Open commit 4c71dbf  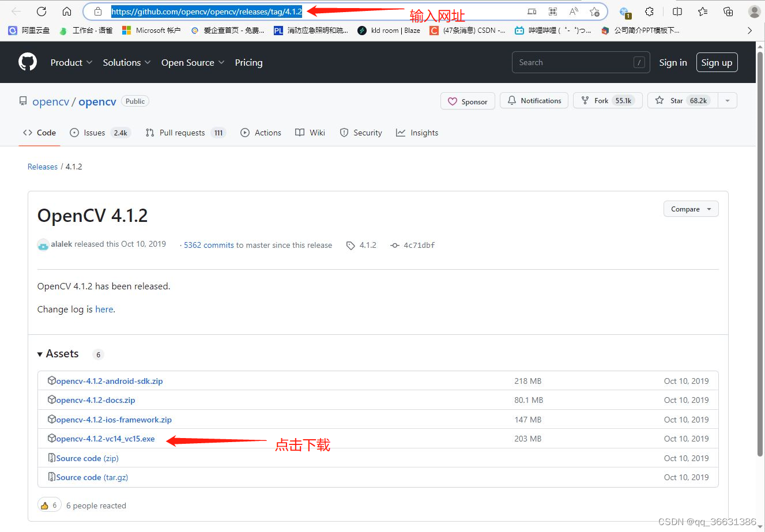[413, 245]
